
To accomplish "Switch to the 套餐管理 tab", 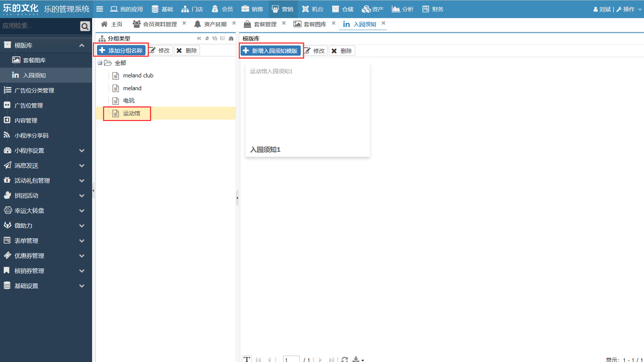I will pos(260,24).
